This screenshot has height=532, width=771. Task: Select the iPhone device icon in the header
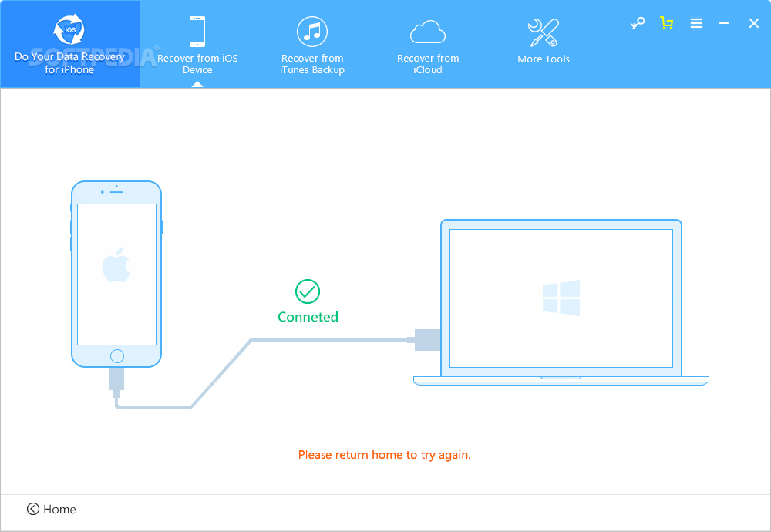[197, 32]
